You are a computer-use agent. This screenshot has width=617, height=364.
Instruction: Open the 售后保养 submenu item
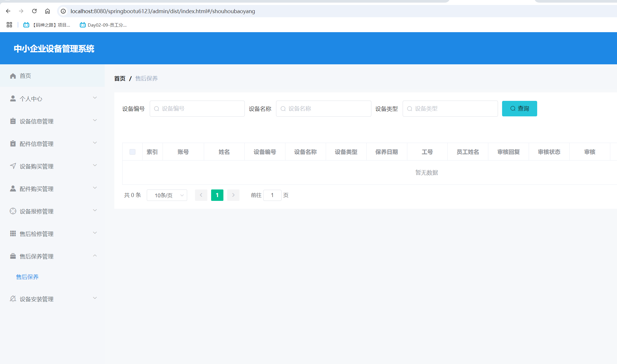pos(27,277)
